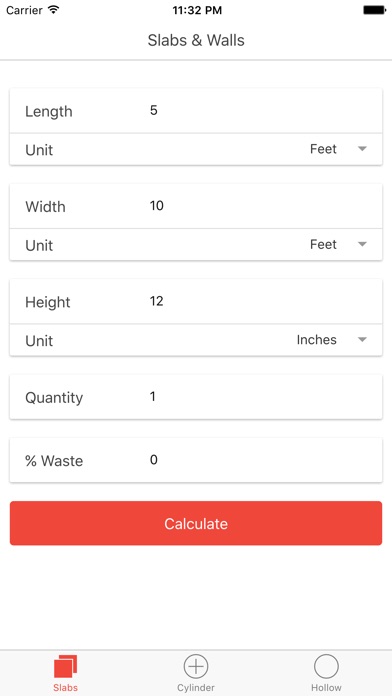
Task: Edit the Quantity value field
Action: click(262, 397)
